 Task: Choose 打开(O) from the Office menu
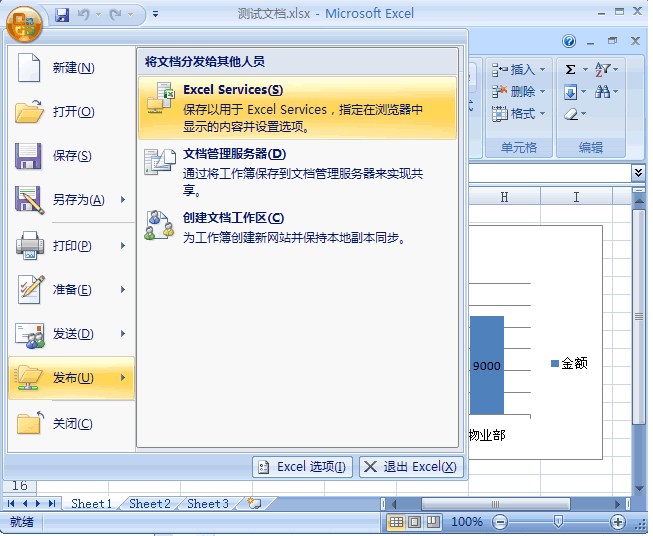(x=71, y=111)
